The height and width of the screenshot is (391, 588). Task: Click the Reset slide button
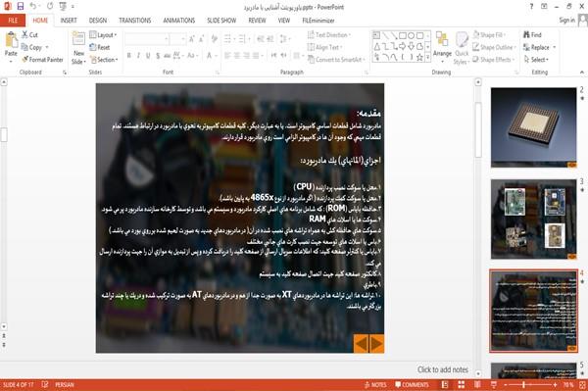100,47
